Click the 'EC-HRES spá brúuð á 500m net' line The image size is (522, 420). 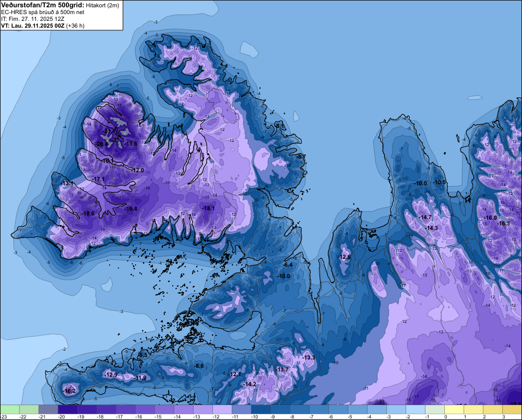pyautogui.click(x=43, y=12)
